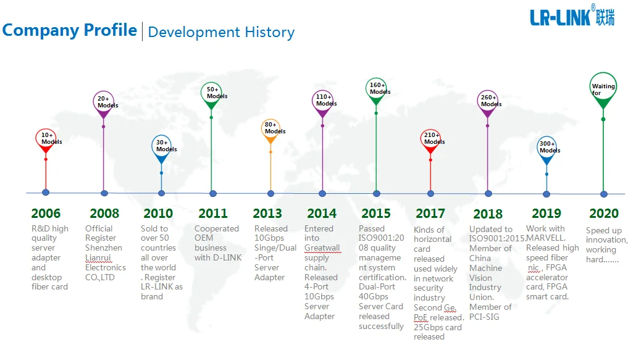Click the 'Released 10Gbps Singe/Dual-Port' description
644x358 pixels.
click(275, 252)
